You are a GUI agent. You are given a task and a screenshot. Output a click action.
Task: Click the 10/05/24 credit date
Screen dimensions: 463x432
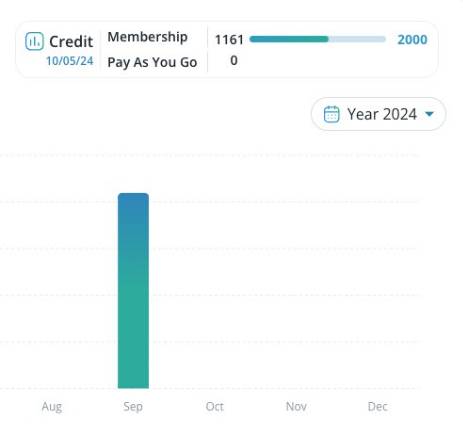pyautogui.click(x=70, y=61)
